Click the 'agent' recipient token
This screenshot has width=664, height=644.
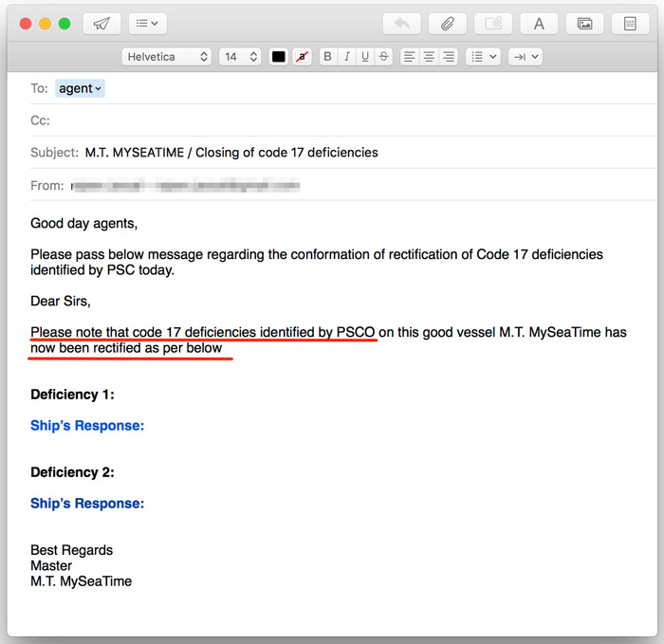pos(80,88)
